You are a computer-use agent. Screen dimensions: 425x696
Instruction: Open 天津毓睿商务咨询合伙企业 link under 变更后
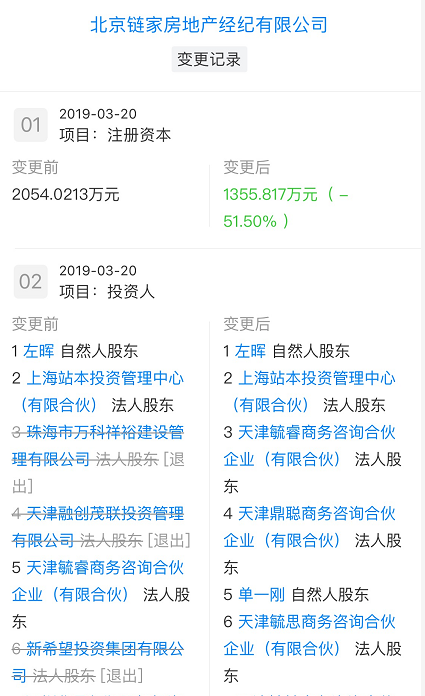pos(310,445)
